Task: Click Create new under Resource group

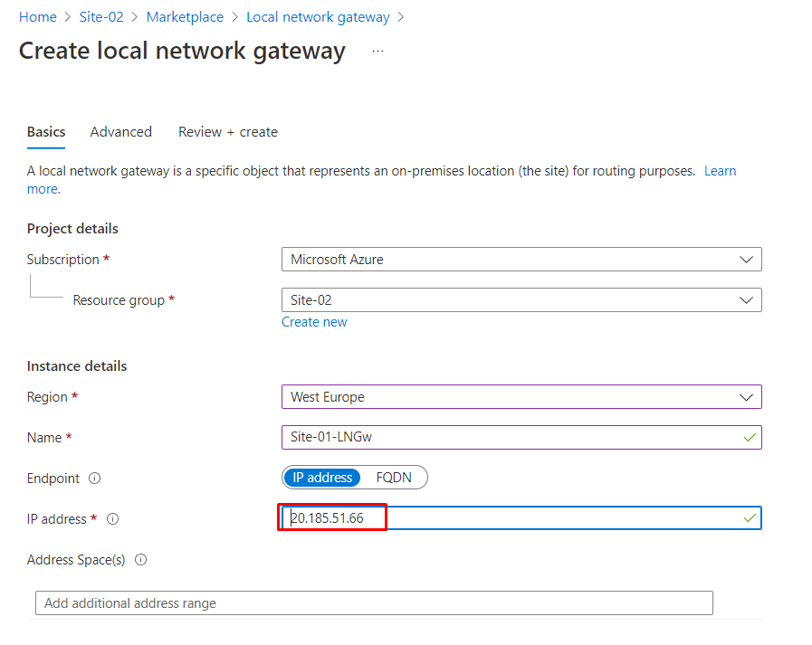Action: tap(313, 321)
